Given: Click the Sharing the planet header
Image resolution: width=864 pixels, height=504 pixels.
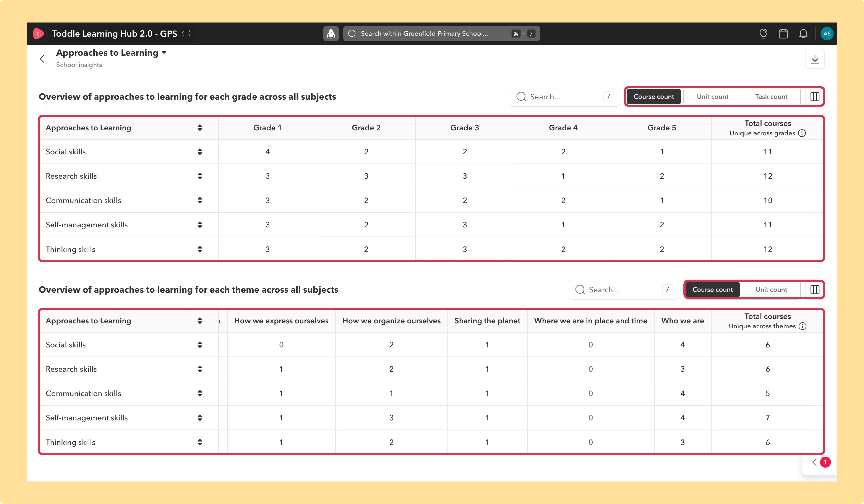Looking at the screenshot, I should pyautogui.click(x=487, y=321).
